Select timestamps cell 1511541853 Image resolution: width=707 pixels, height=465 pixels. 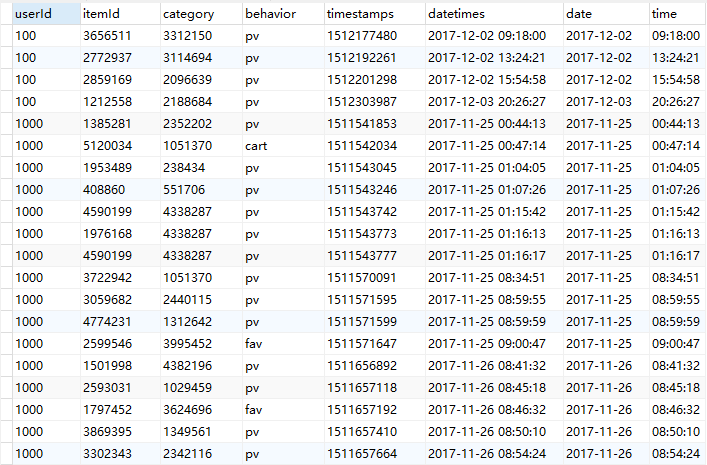[375, 124]
